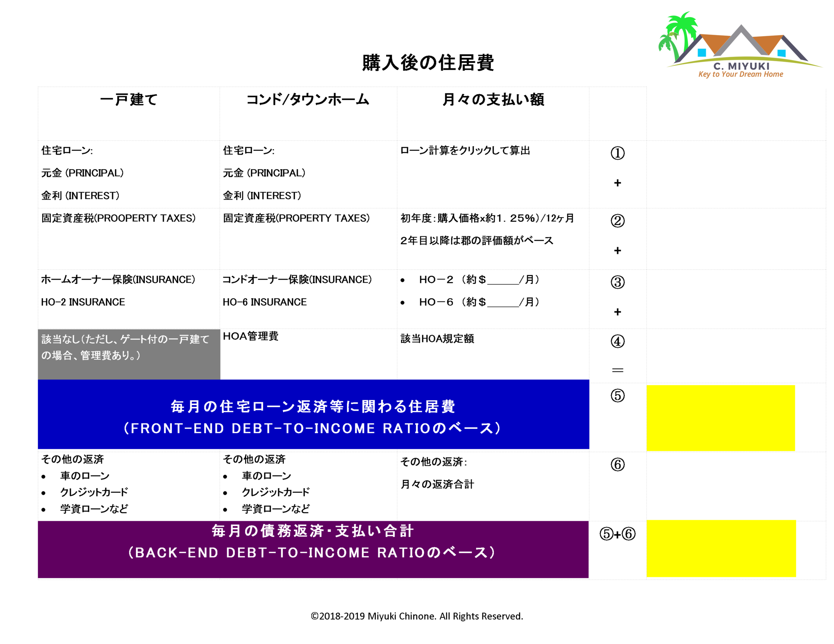834x644 pixels.
Task: Click the purple BACK-END DEBT-TO-INCOME banner
Action: click(313, 549)
